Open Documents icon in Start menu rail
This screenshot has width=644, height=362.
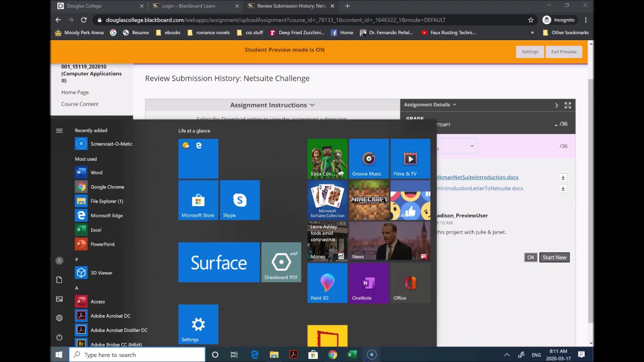(59, 280)
